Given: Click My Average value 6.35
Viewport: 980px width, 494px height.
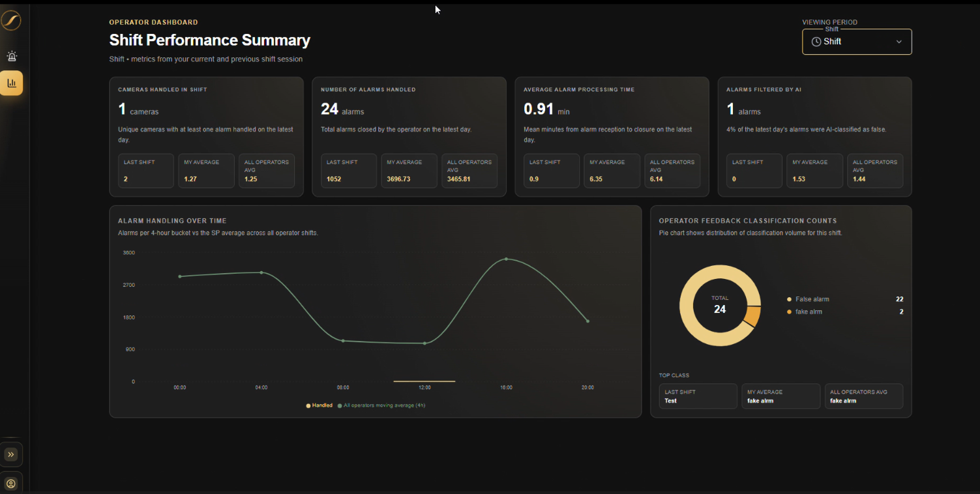Looking at the screenshot, I should click(x=597, y=179).
